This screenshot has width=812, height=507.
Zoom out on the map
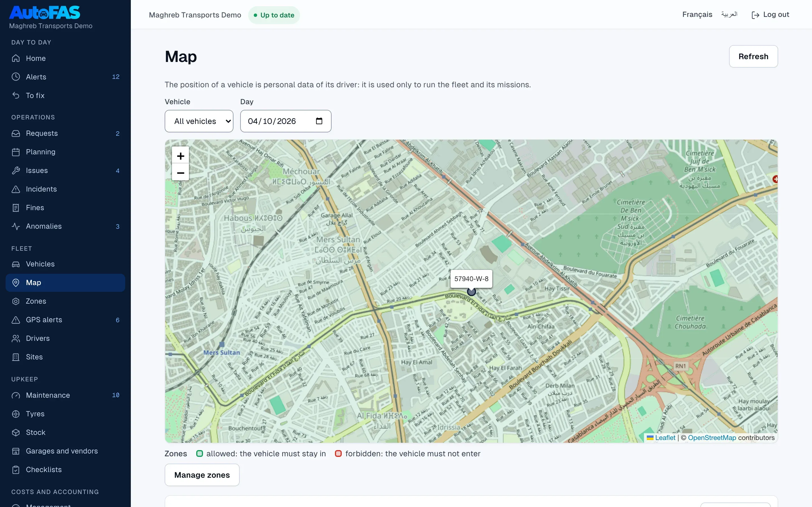coord(180,172)
